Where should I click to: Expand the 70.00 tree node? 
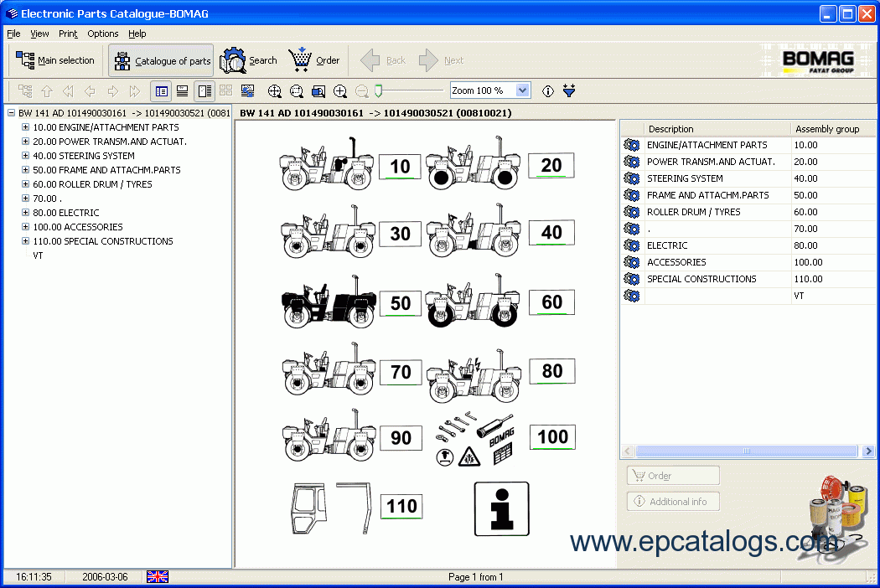click(25, 198)
